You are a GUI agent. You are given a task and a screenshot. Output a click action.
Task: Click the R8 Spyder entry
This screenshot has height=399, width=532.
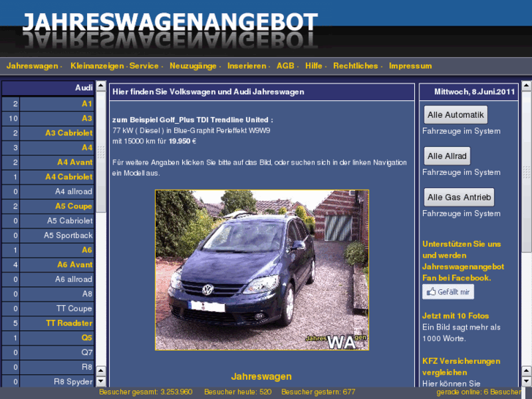(73, 381)
